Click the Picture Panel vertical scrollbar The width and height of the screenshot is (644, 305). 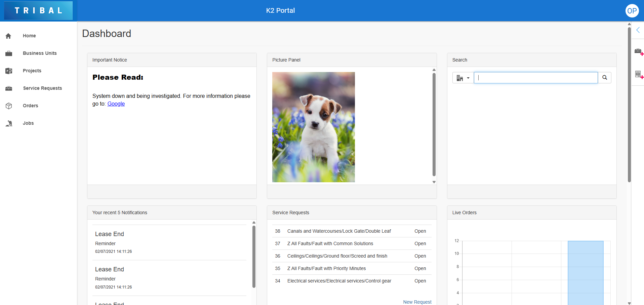434,124
